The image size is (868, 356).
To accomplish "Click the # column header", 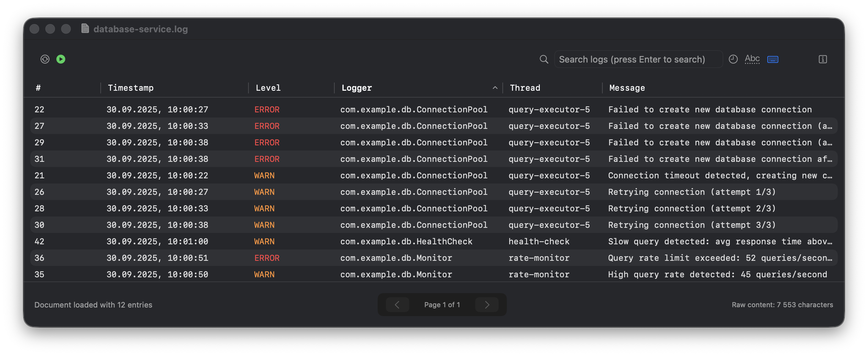I will 38,88.
